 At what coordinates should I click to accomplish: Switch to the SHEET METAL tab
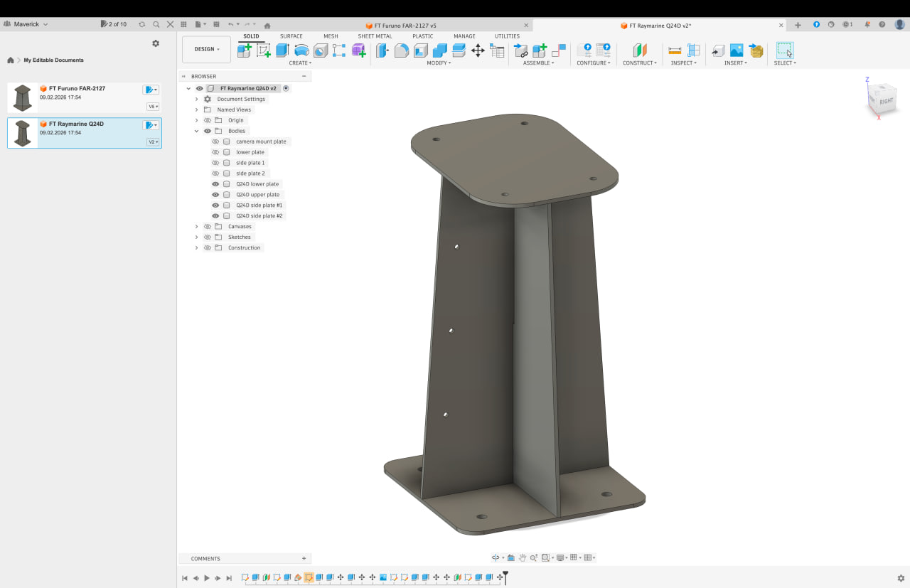(x=375, y=36)
